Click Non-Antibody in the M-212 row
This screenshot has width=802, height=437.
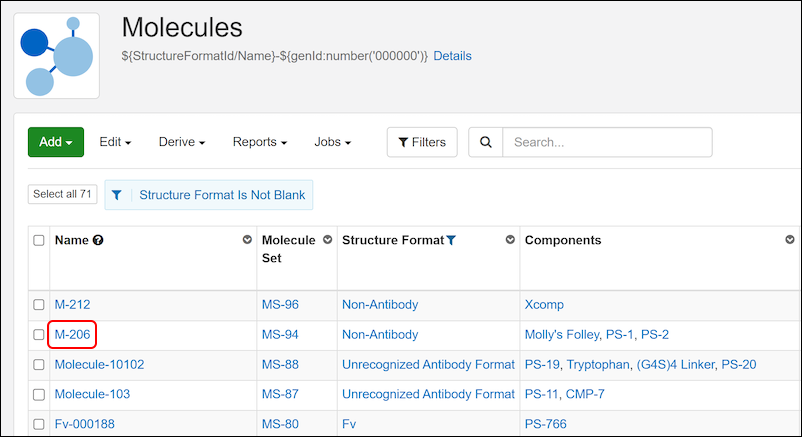pos(380,304)
